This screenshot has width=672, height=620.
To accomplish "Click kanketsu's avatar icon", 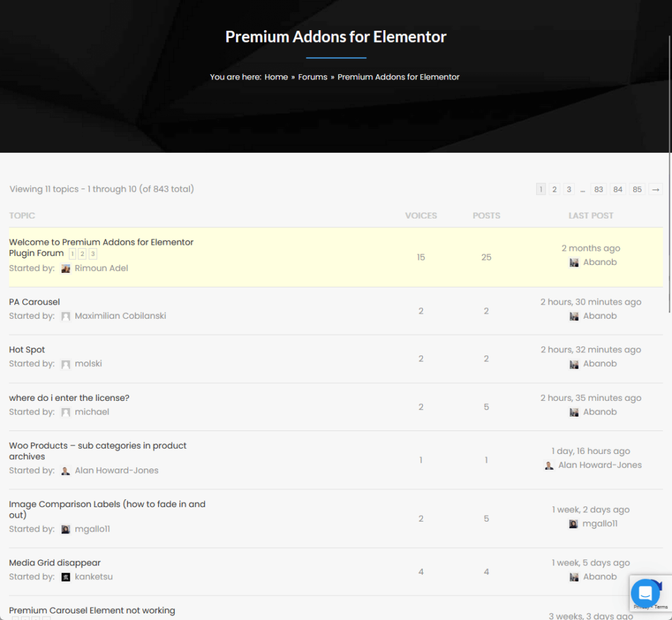I will coord(66,577).
